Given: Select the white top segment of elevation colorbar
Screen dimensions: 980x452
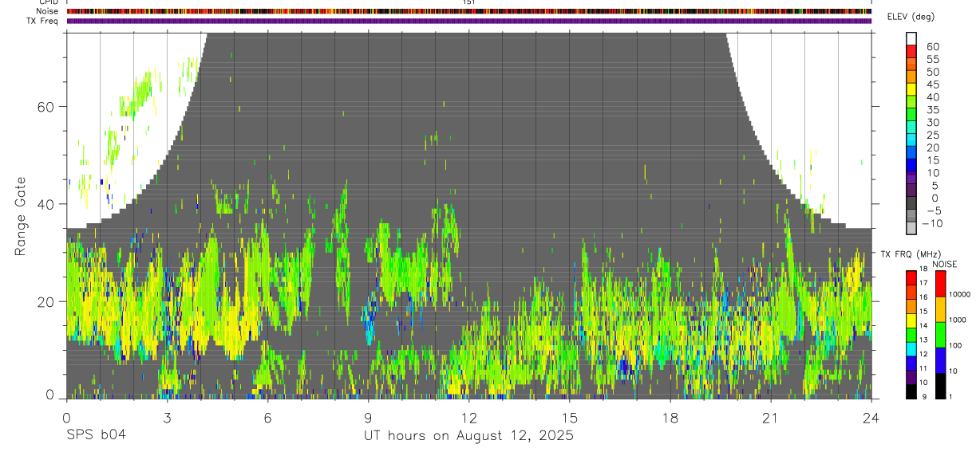Looking at the screenshot, I should (911, 37).
